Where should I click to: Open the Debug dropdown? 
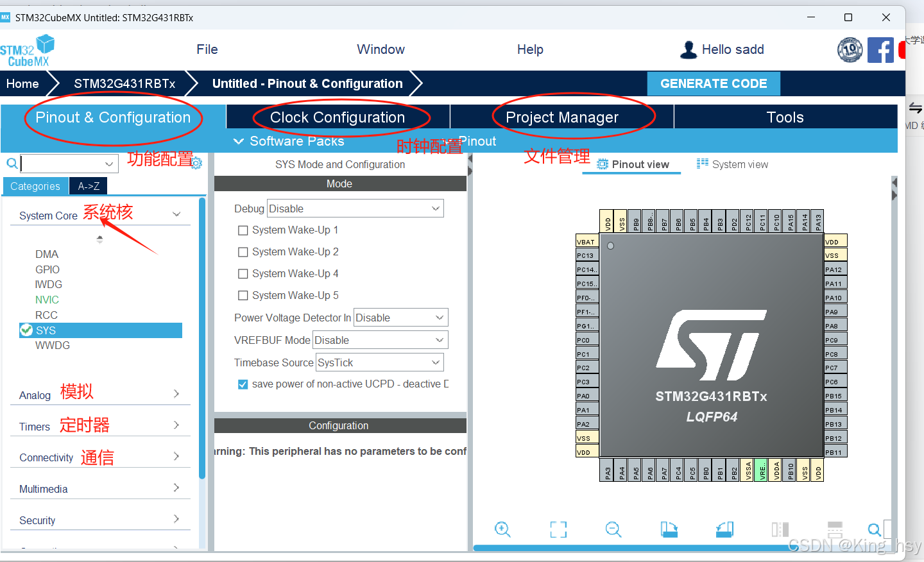(x=355, y=209)
